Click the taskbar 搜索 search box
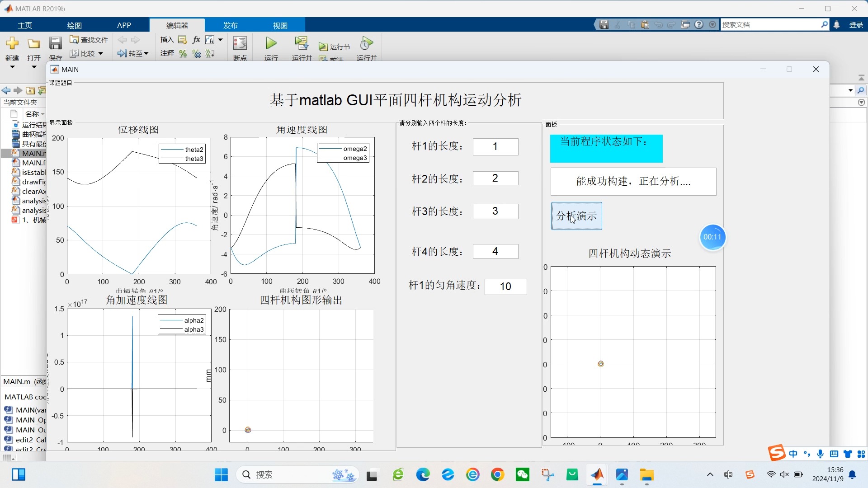 point(297,475)
